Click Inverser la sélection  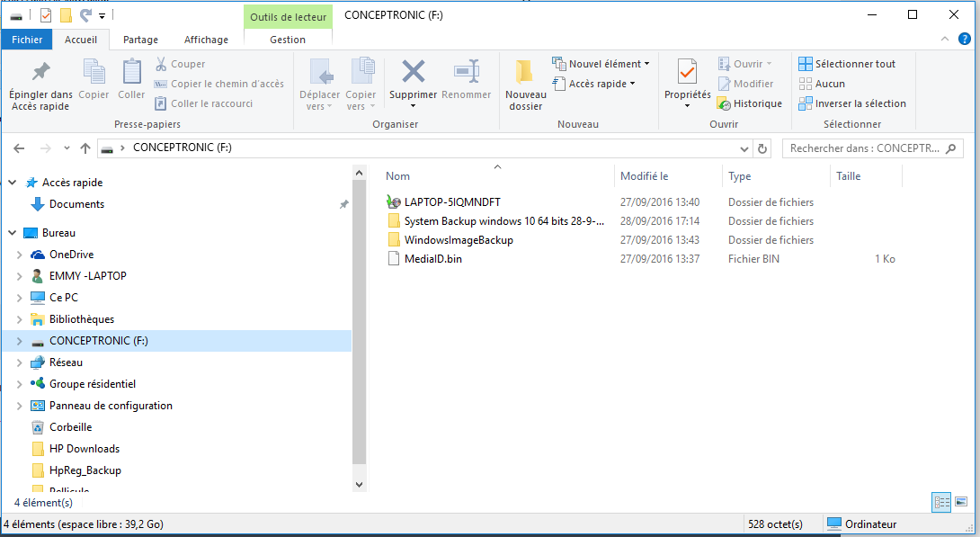tap(852, 103)
